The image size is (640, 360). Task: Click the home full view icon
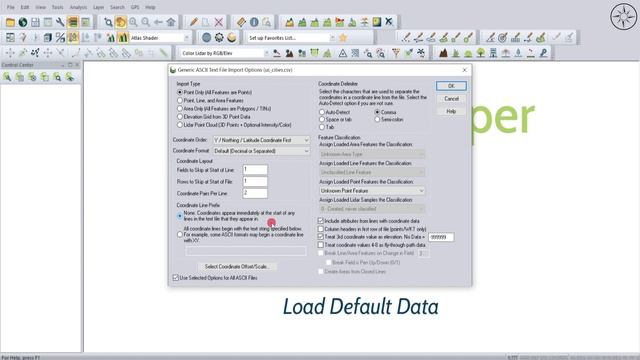coord(171,22)
